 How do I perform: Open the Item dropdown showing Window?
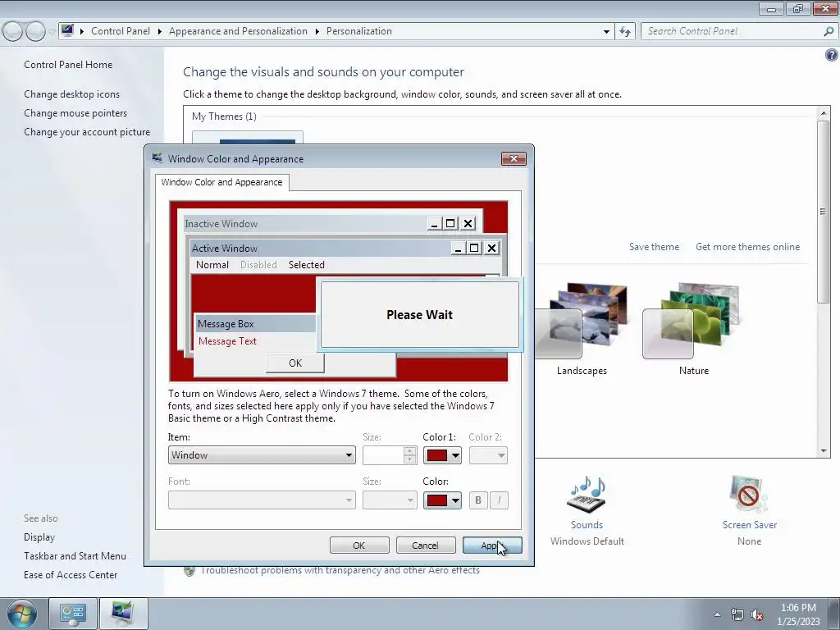point(262,454)
